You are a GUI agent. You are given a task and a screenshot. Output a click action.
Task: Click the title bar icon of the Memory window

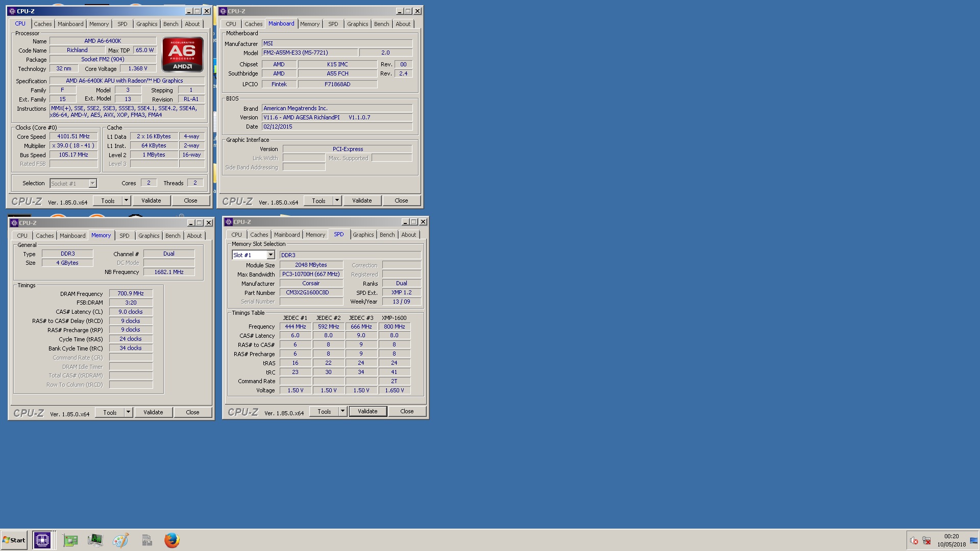pos(14,223)
